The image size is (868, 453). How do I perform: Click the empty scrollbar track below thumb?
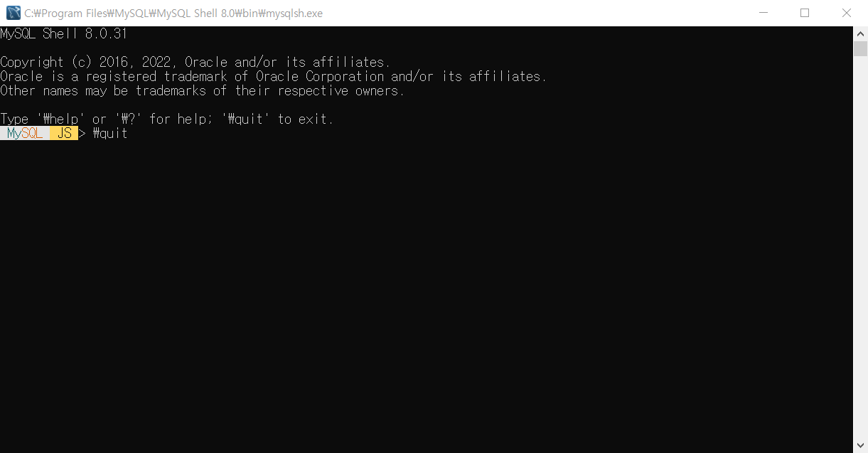click(x=860, y=247)
